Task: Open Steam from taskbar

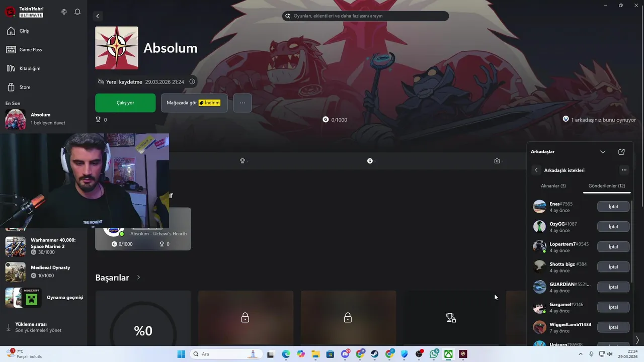Action: [375, 354]
